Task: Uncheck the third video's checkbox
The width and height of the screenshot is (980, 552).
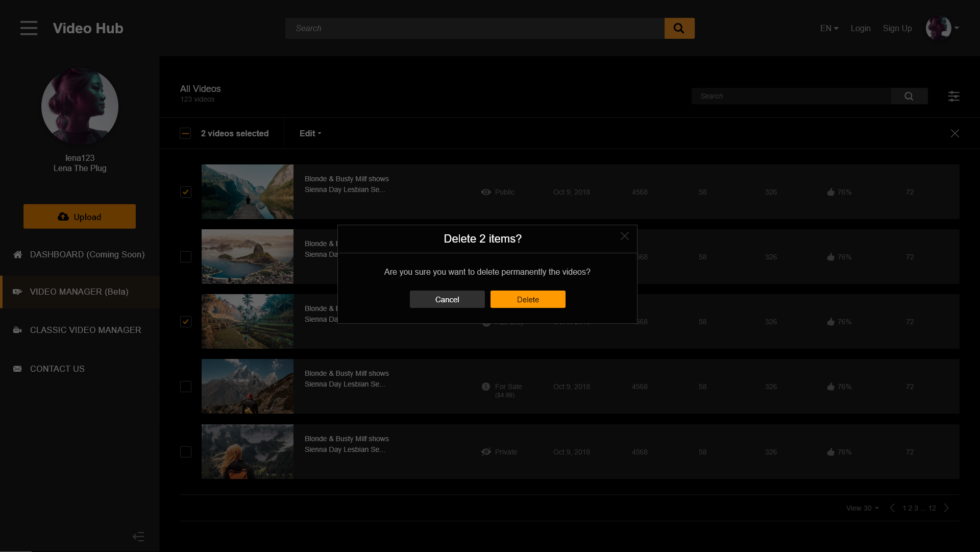Action: (186, 322)
